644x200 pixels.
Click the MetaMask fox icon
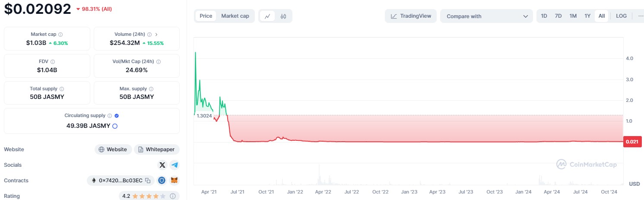[x=174, y=181]
